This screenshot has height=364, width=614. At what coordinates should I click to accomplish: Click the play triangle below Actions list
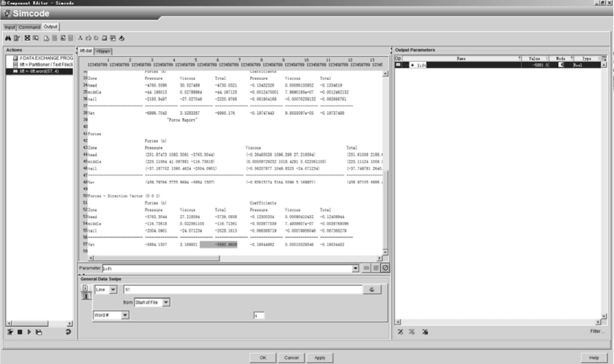(x=29, y=332)
